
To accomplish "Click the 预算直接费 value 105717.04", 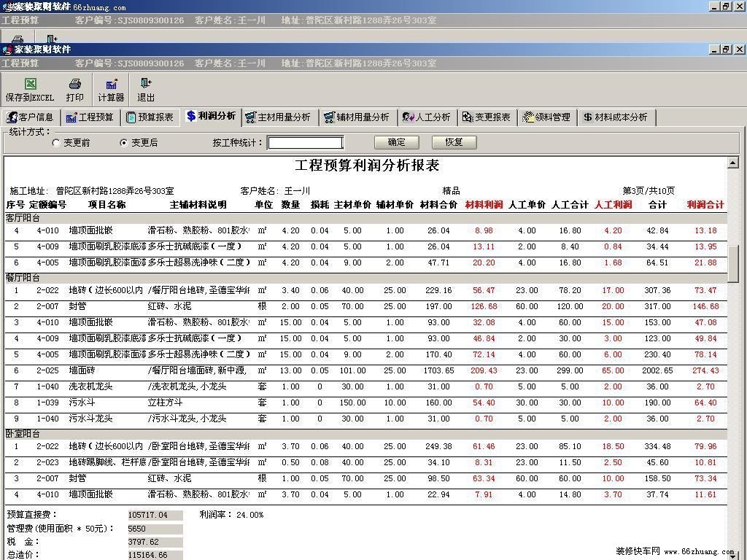I will (x=155, y=516).
